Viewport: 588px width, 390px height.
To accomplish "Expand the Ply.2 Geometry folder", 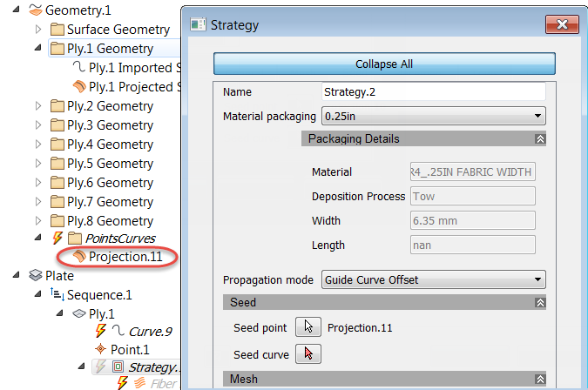I will (x=37, y=106).
